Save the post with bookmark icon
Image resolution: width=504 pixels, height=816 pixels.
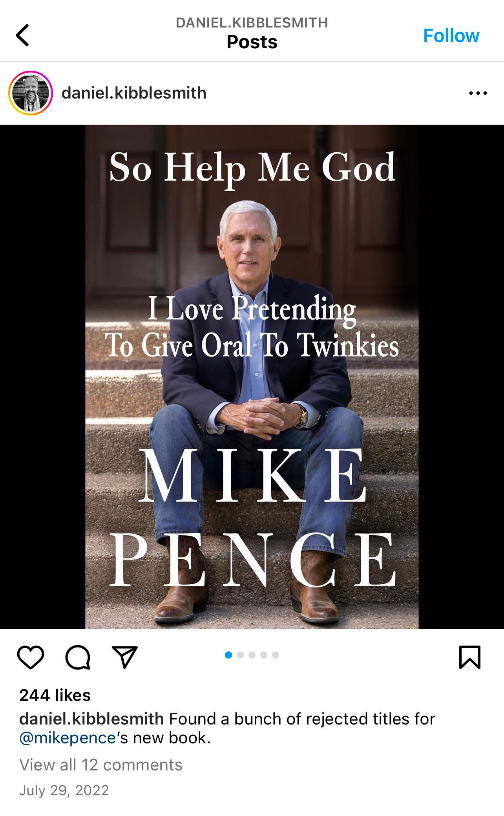pos(469,657)
